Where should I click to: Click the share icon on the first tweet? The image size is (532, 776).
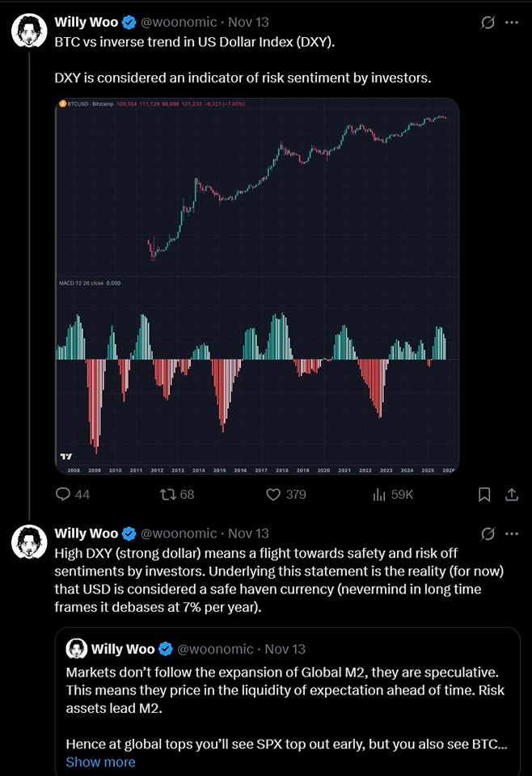pos(511,494)
